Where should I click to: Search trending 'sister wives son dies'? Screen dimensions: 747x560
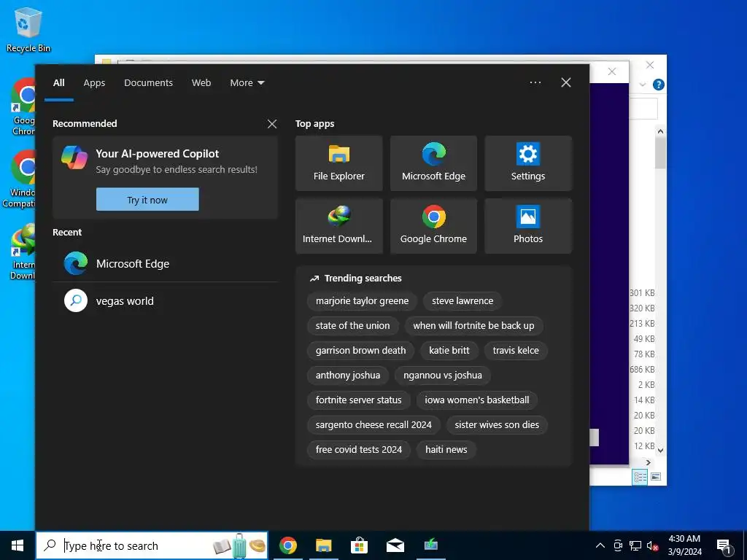pos(497,425)
